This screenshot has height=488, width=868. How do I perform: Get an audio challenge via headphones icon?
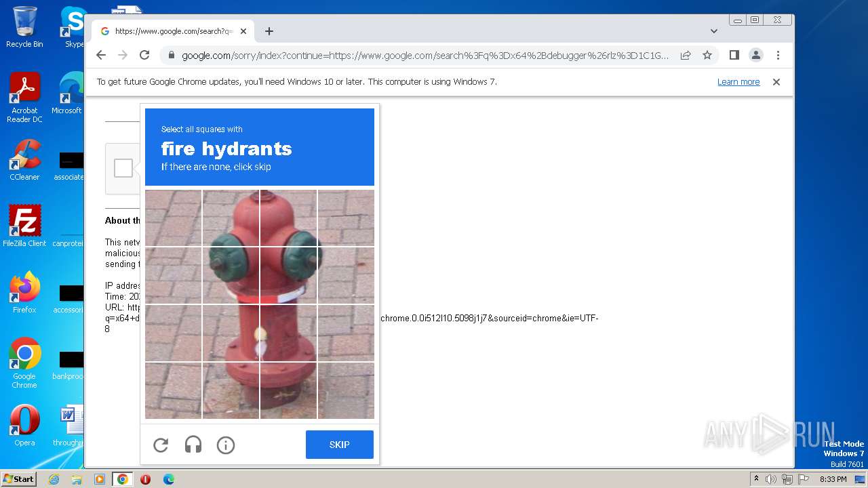tap(193, 445)
